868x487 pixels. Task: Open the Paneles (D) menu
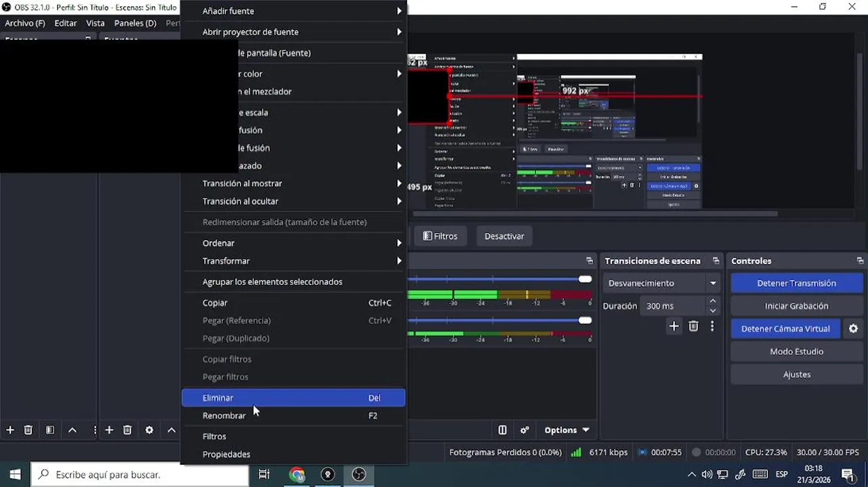tap(135, 23)
